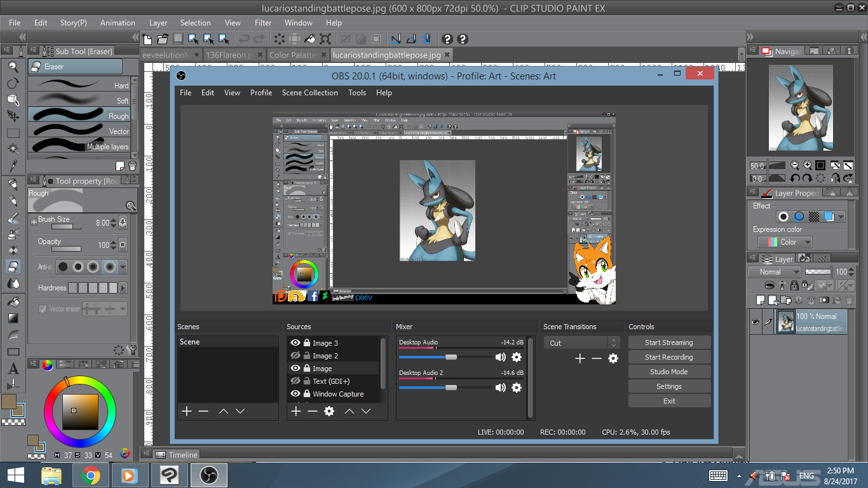This screenshot has width=868, height=488.
Task: Select the Text tool icon
Action: point(13,369)
